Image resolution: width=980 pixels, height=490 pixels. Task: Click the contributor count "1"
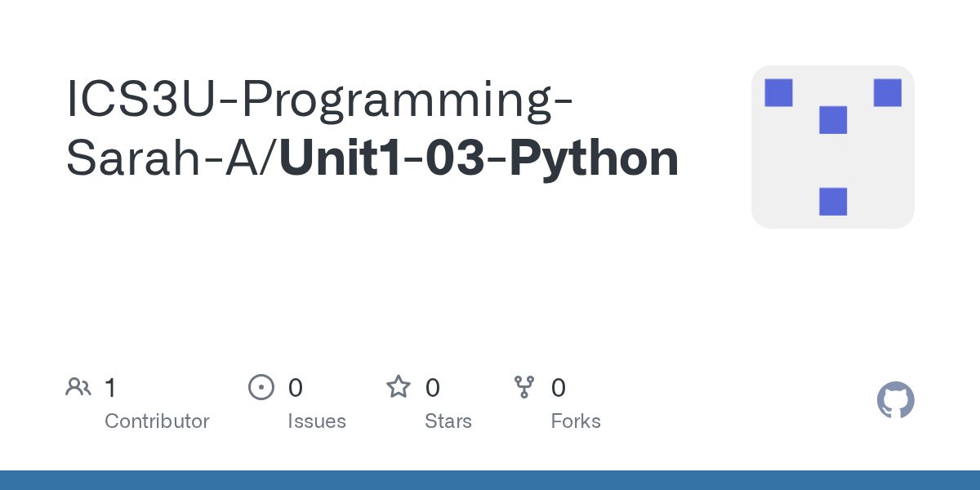coord(110,388)
